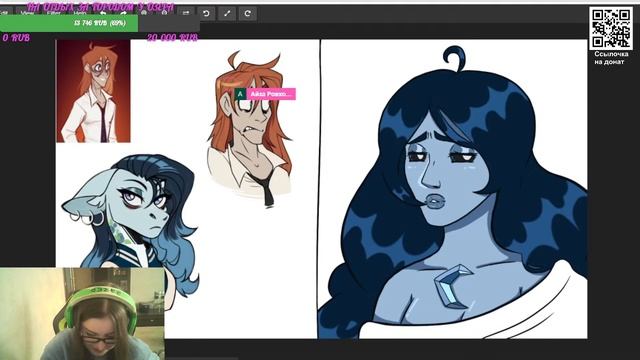Click the streamer webcam overlay
This screenshot has width=640, height=360.
pos(82,313)
